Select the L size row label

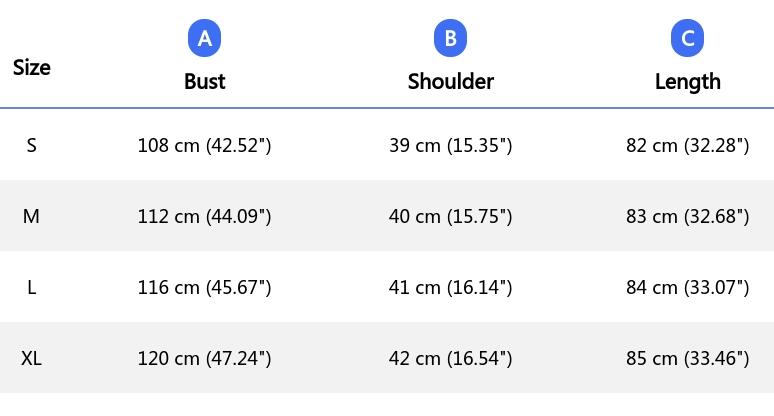click(32, 287)
